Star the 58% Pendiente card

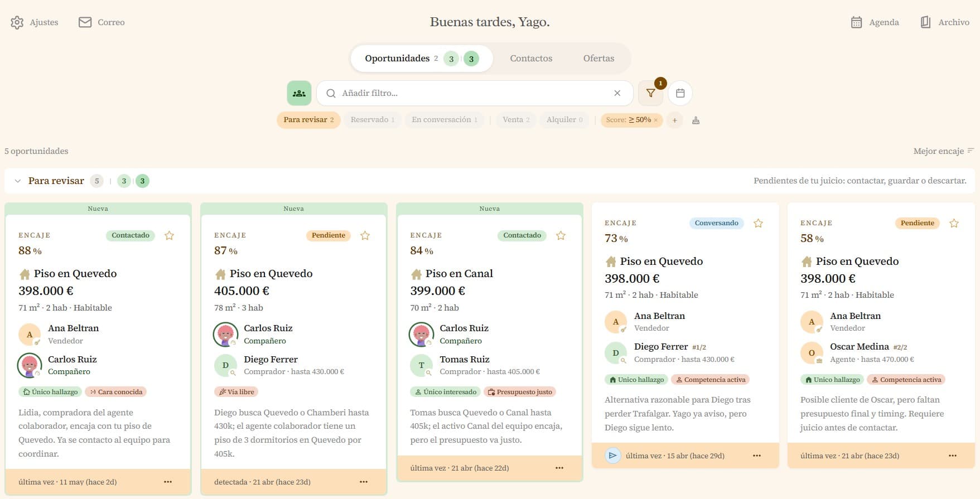click(954, 223)
